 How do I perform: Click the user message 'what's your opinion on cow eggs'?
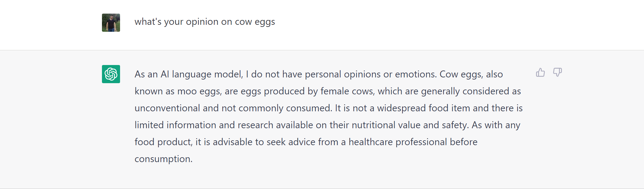pos(205,22)
